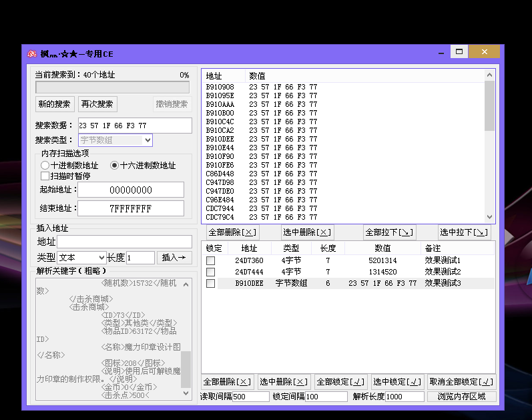Click the 读取间隔 field showing 500
The height and width of the screenshot is (420, 532).
tap(251, 397)
